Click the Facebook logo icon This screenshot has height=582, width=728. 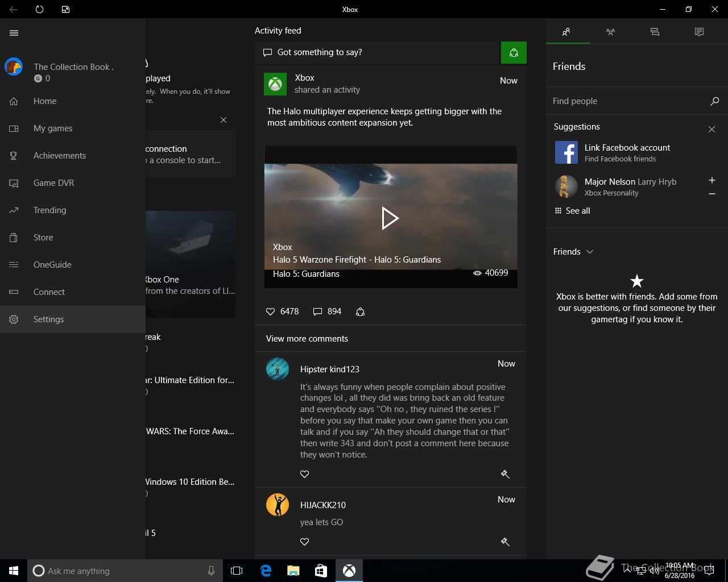pos(566,153)
